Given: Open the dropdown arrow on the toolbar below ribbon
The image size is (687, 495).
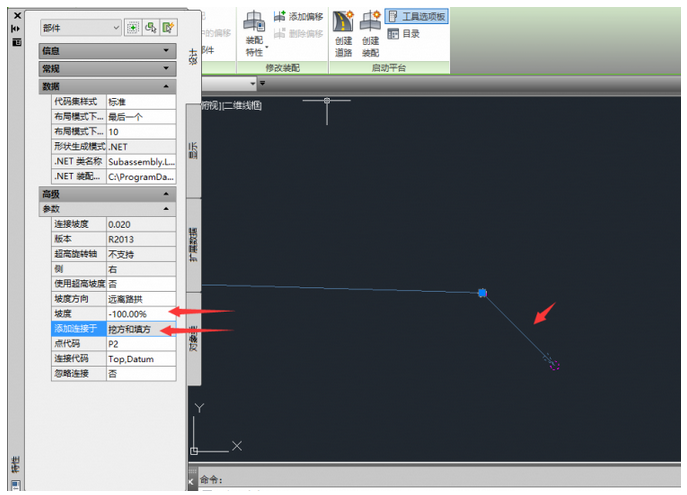Looking at the screenshot, I should click(253, 83).
